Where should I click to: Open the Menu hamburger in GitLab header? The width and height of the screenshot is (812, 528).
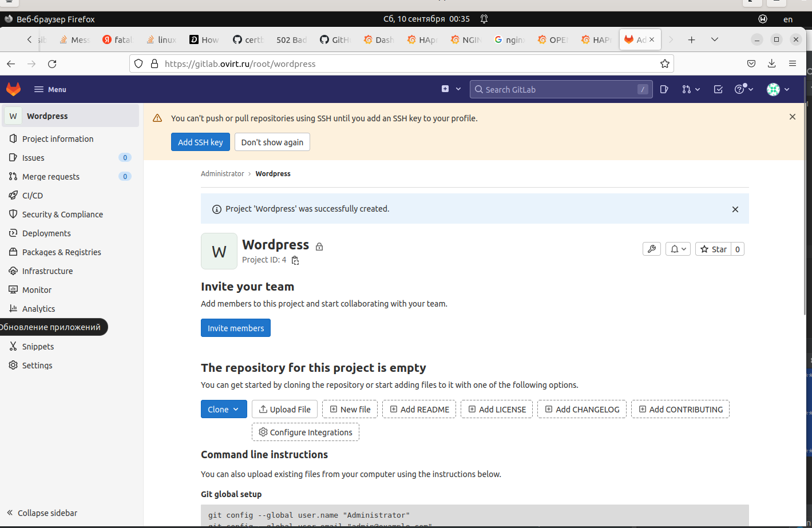tap(50, 89)
